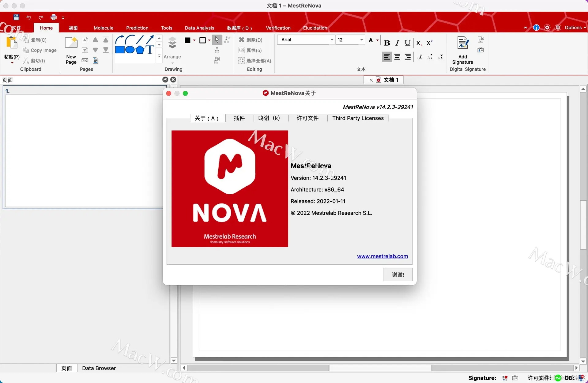Undo the last action

coord(28,17)
